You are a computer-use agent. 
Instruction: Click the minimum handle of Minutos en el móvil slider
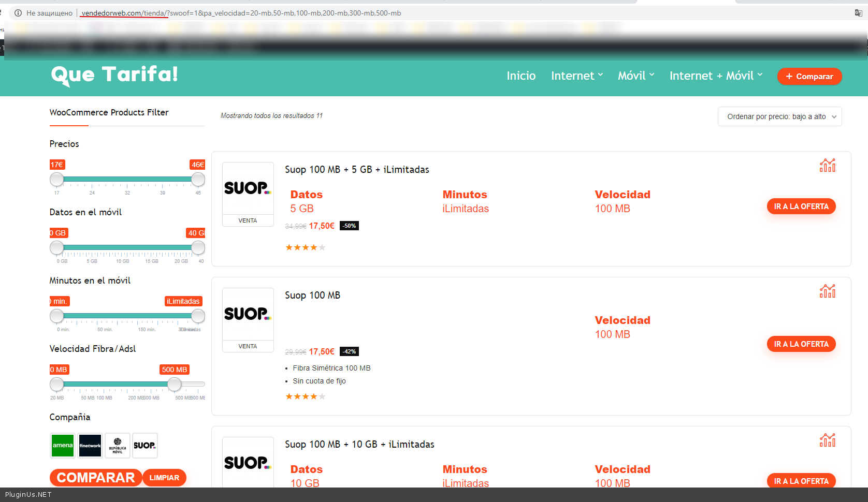pyautogui.click(x=57, y=316)
